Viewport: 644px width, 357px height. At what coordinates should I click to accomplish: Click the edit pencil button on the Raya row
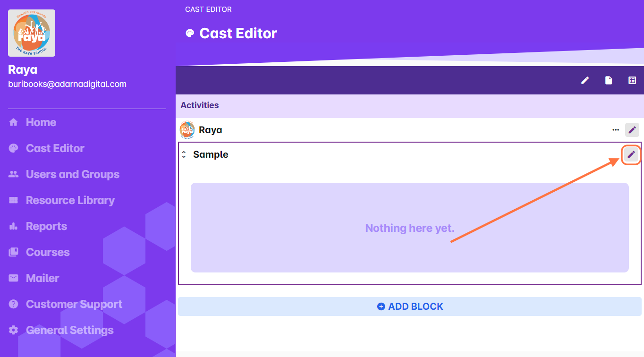tap(632, 130)
